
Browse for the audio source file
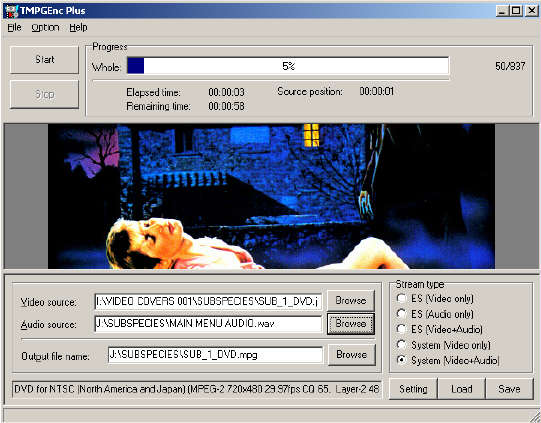pyautogui.click(x=351, y=324)
